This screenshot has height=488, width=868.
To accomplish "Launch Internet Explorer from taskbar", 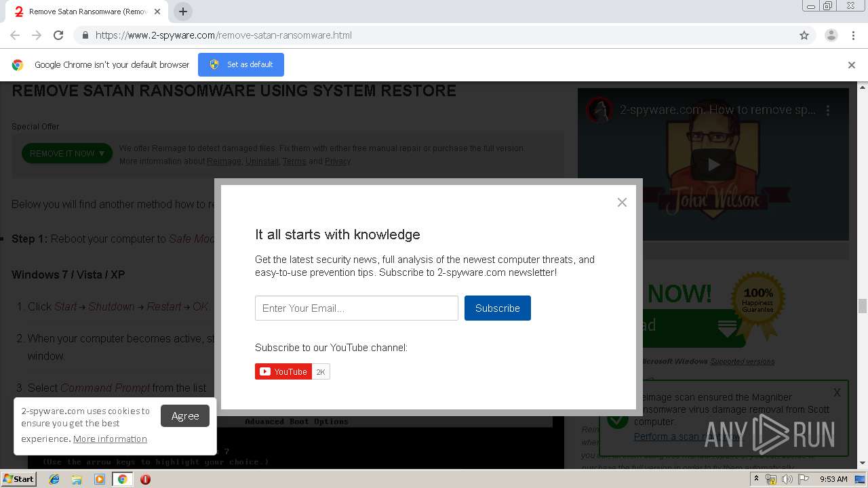I will pyautogui.click(x=54, y=479).
